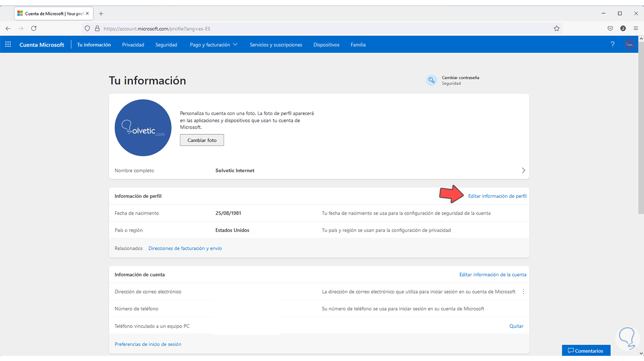This screenshot has height=361, width=644.
Task: Click Editar información de perfil link
Action: (497, 196)
